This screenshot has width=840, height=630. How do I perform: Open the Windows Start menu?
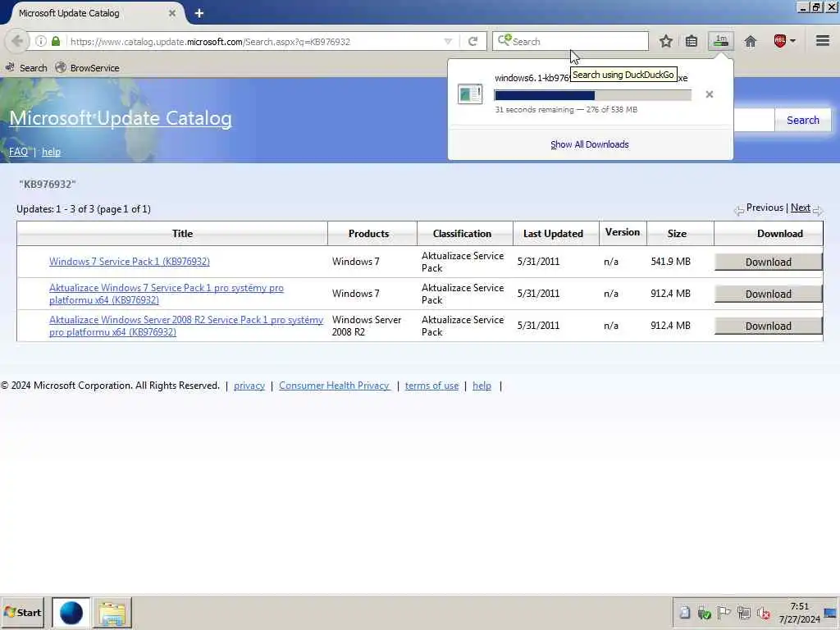[22, 612]
